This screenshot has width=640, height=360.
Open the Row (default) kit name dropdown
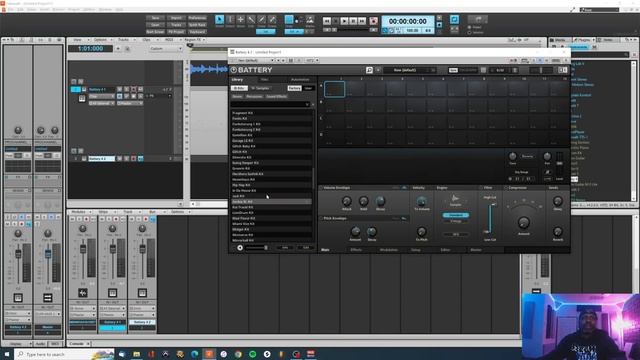[x=410, y=70]
